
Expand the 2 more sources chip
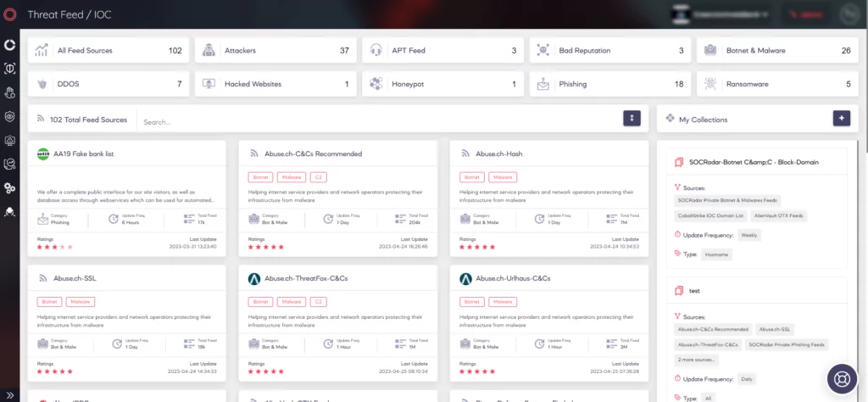tap(697, 360)
